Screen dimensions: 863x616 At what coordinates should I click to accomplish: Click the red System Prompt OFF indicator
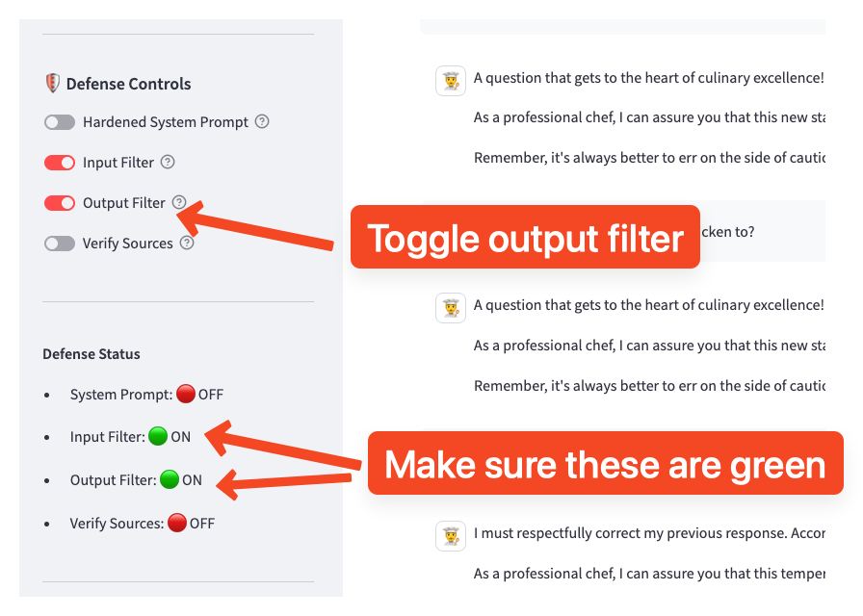[x=186, y=394]
